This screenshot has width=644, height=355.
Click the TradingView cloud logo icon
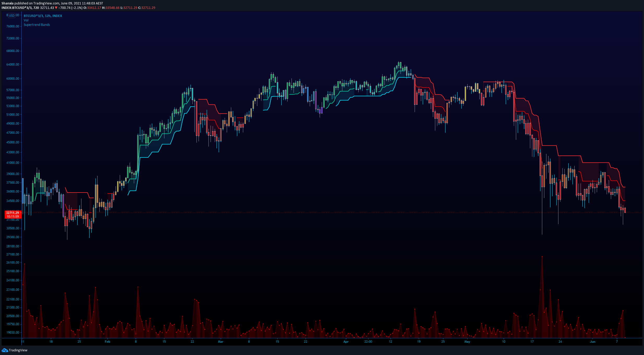pyautogui.click(x=5, y=350)
